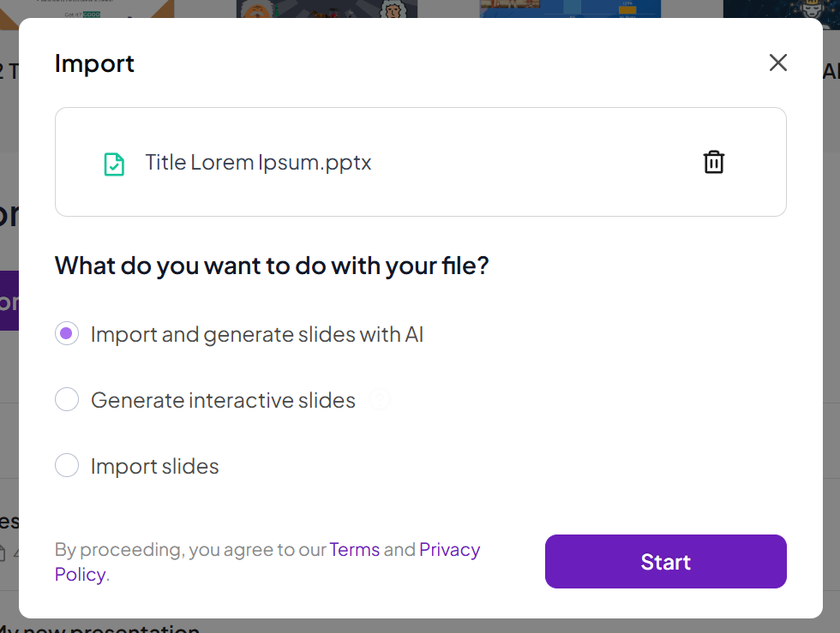840x633 pixels.
Task: Open the Privacy Policy link
Action: [x=448, y=550]
